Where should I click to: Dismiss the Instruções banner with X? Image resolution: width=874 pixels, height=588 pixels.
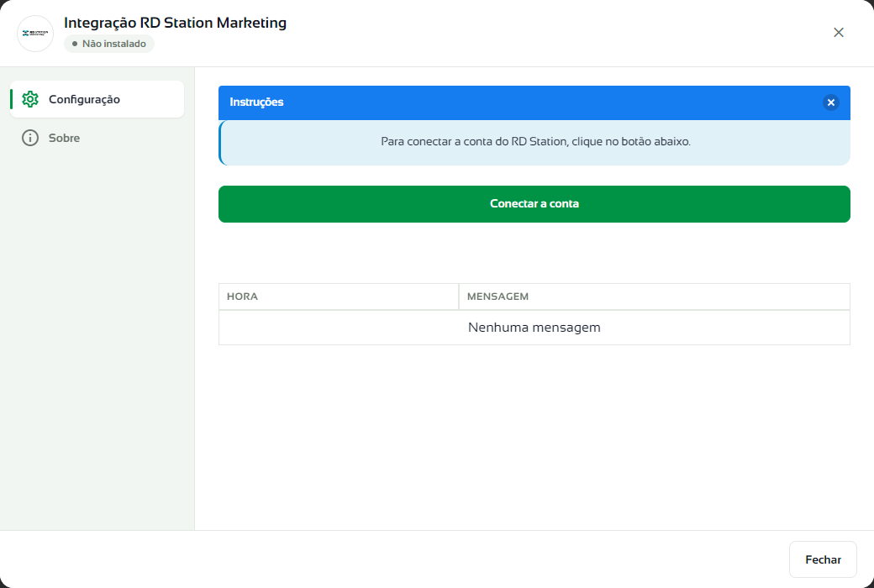830,102
